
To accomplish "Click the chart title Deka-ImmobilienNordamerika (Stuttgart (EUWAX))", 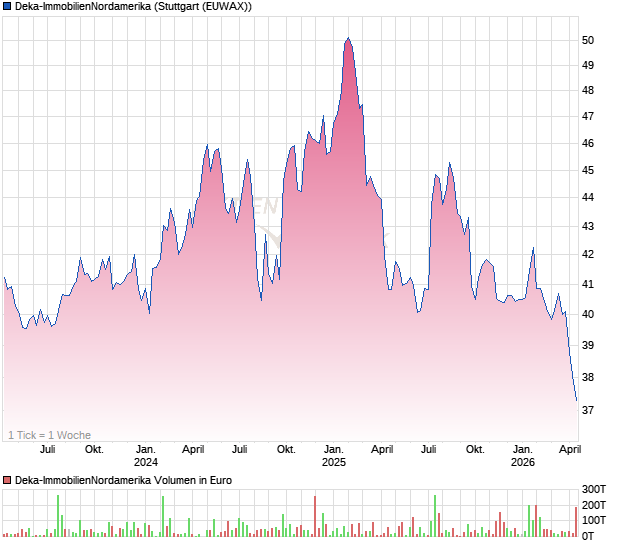I will tap(133, 6).
